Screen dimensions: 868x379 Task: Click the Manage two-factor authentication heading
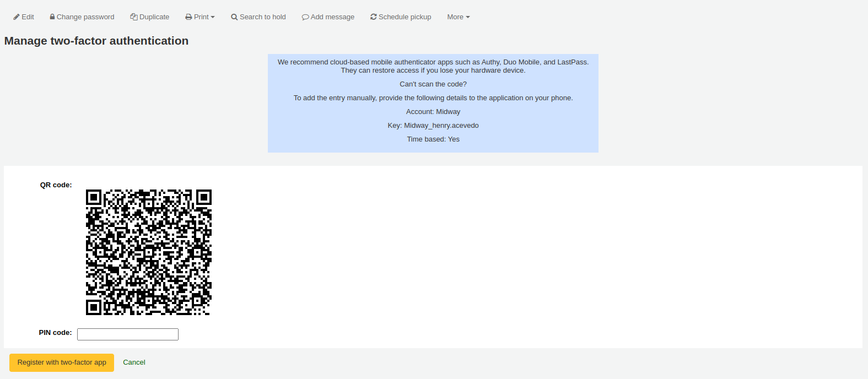[x=96, y=41]
